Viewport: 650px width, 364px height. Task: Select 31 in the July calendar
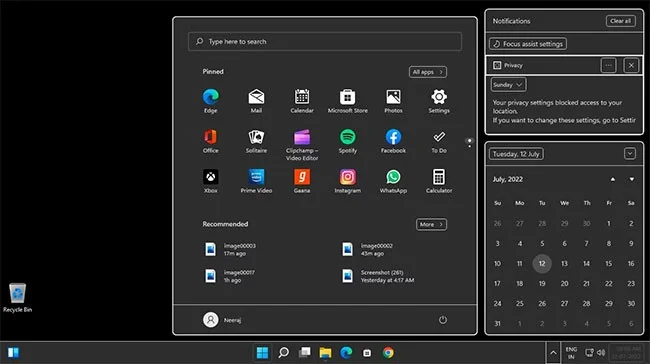497,323
